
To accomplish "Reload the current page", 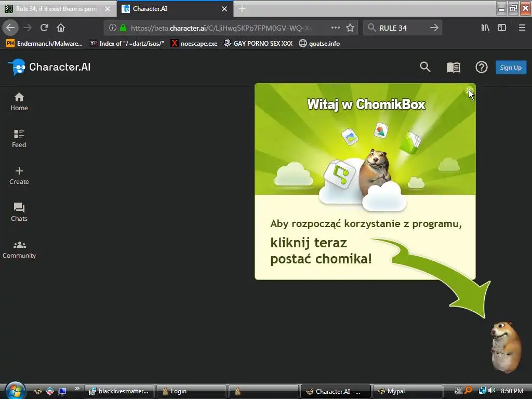I will pos(44,28).
